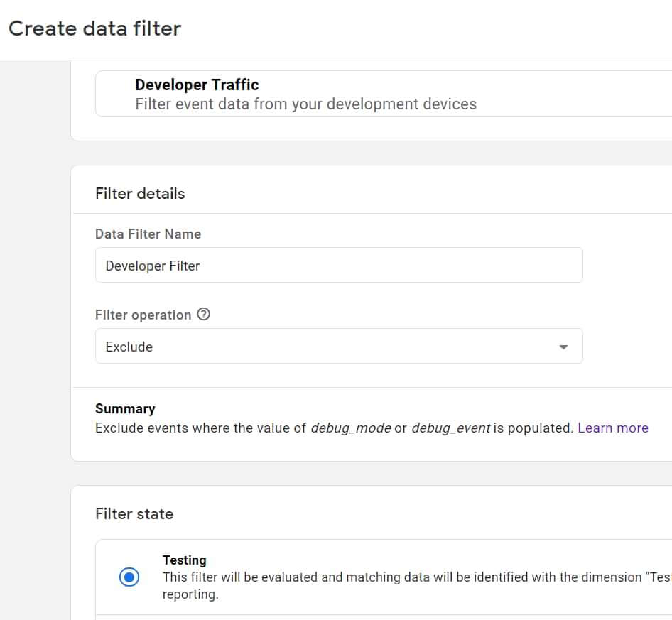Screen dimensions: 672x620
Task: Click the Summary heading
Action: [125, 408]
